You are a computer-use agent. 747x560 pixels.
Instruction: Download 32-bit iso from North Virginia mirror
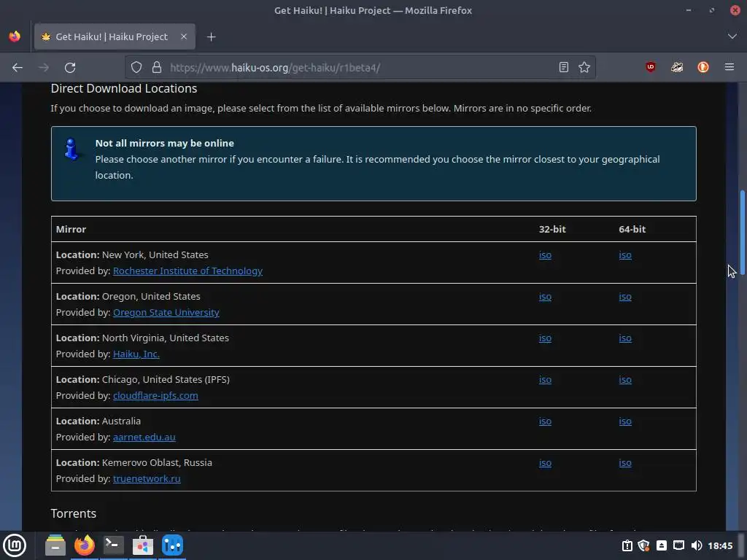(545, 338)
